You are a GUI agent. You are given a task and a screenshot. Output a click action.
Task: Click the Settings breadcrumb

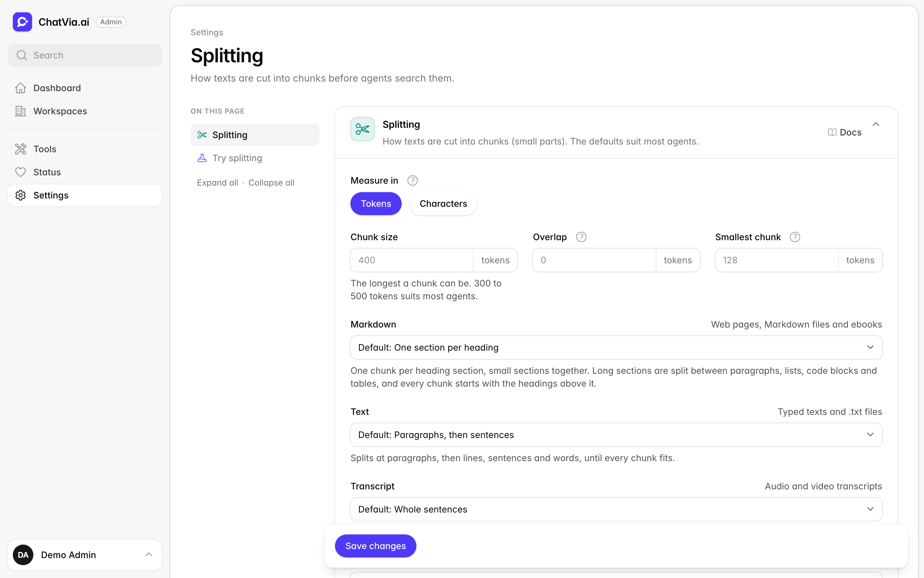point(207,32)
